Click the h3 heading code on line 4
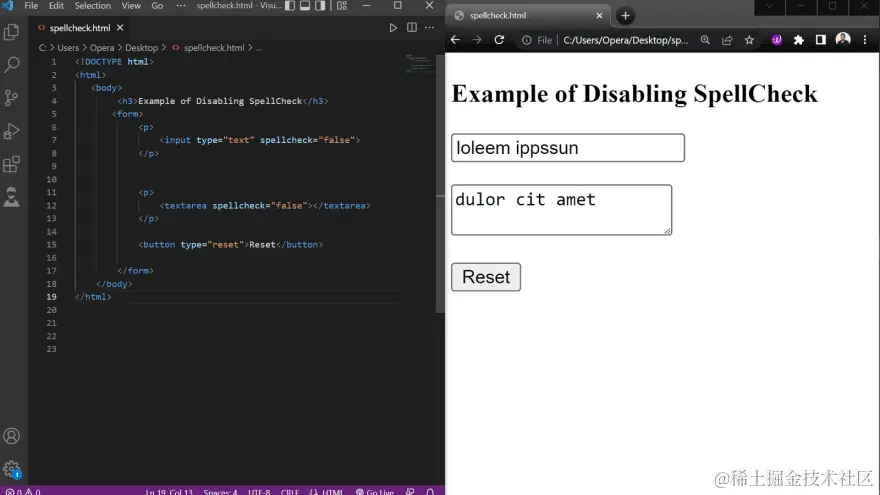 (x=223, y=101)
